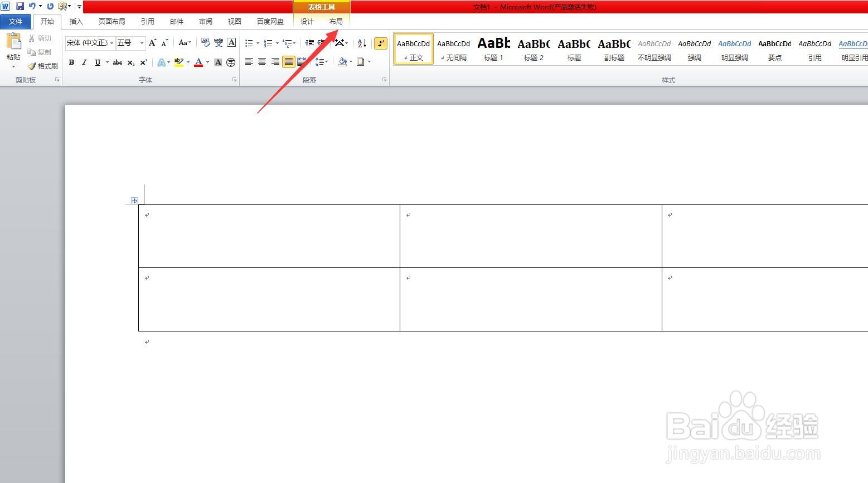Screen dimensions: 868x483
Task: Align text right
Action: 275,62
